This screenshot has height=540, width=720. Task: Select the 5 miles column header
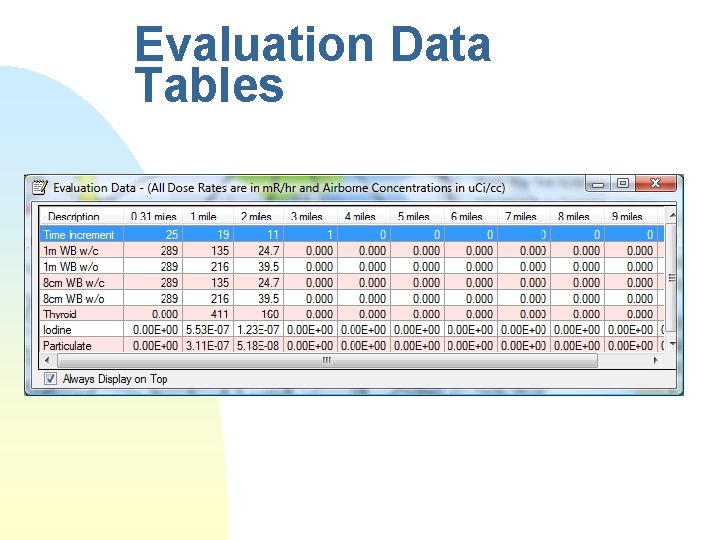pos(417,216)
